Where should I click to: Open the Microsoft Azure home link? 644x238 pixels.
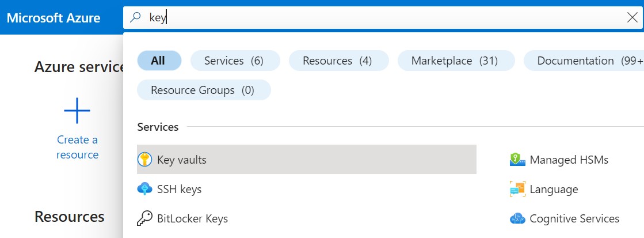click(54, 18)
